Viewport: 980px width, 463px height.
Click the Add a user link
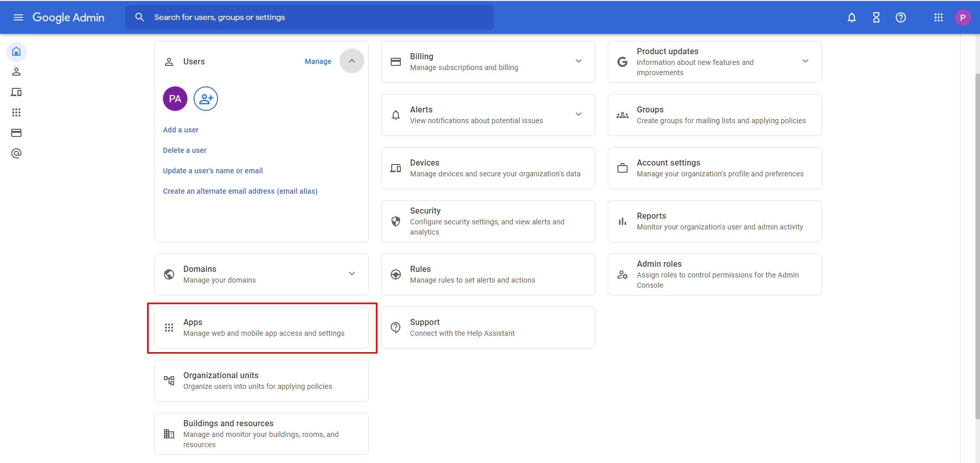tap(181, 130)
